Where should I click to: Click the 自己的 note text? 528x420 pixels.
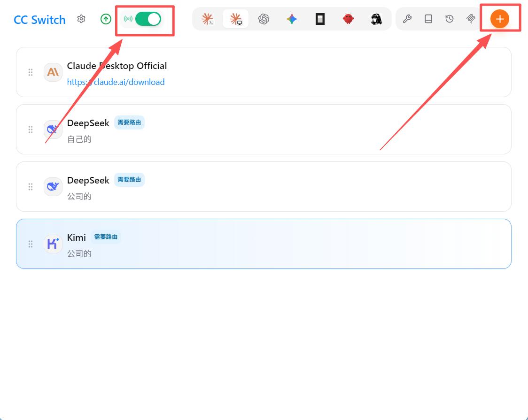[x=79, y=139]
